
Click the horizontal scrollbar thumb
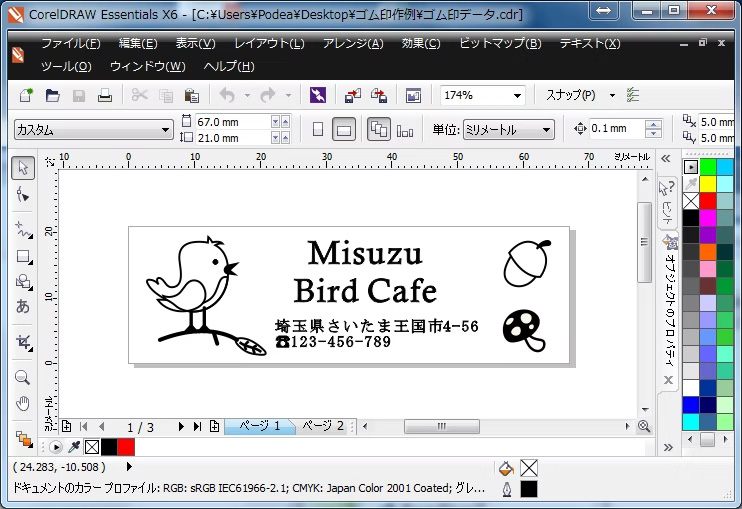click(442, 426)
